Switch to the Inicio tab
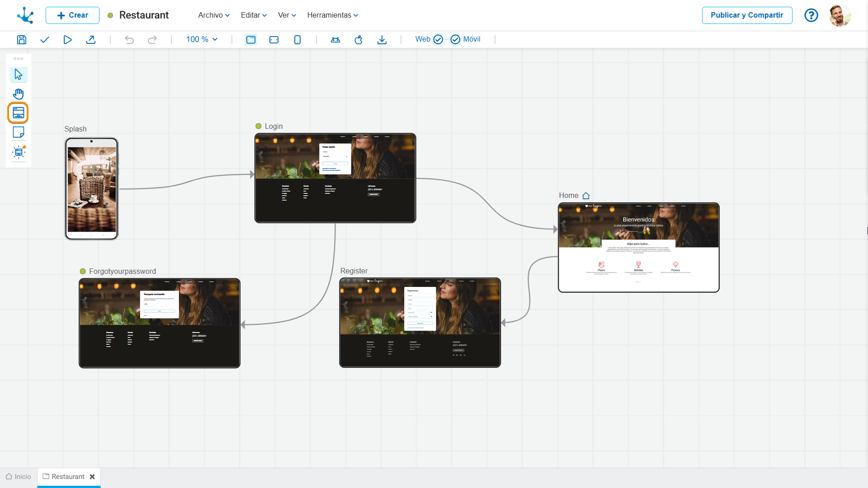Screen dimensions: 868x488 click(x=19, y=477)
